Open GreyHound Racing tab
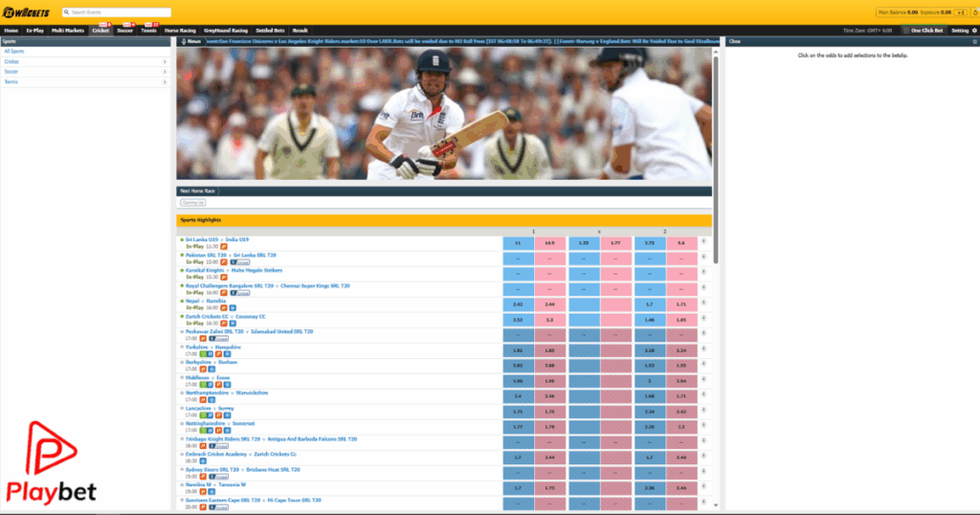This screenshot has height=515, width=980. (226, 30)
